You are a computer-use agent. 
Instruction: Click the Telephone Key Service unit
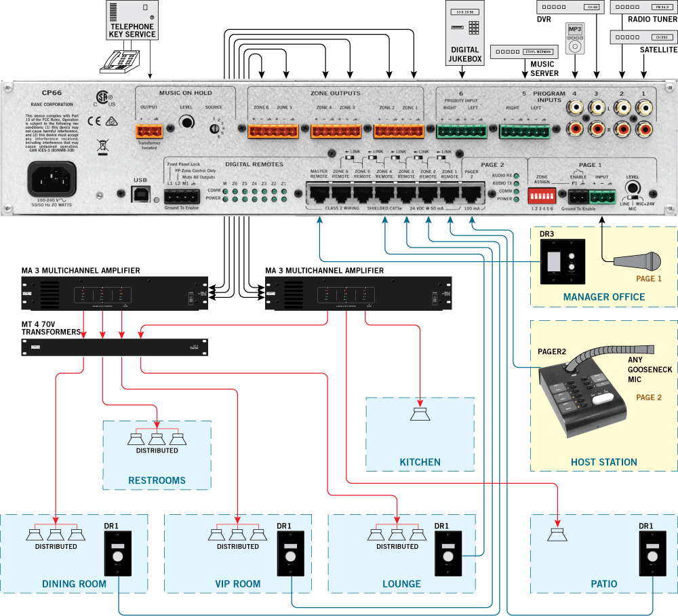[132, 20]
